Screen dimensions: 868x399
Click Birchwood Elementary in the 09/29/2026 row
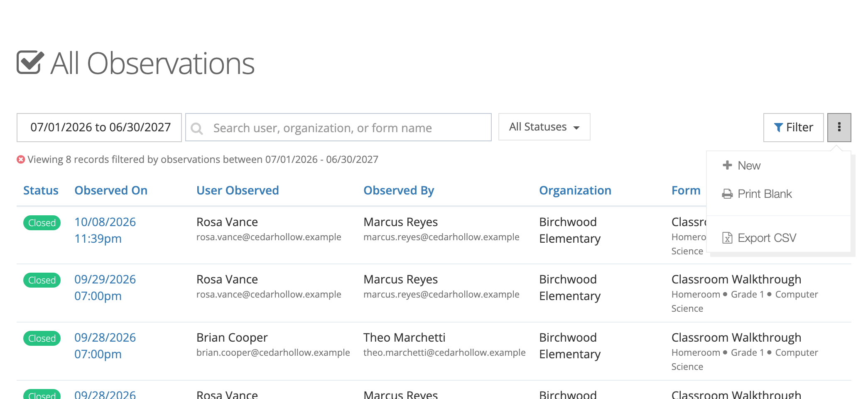[x=570, y=288]
